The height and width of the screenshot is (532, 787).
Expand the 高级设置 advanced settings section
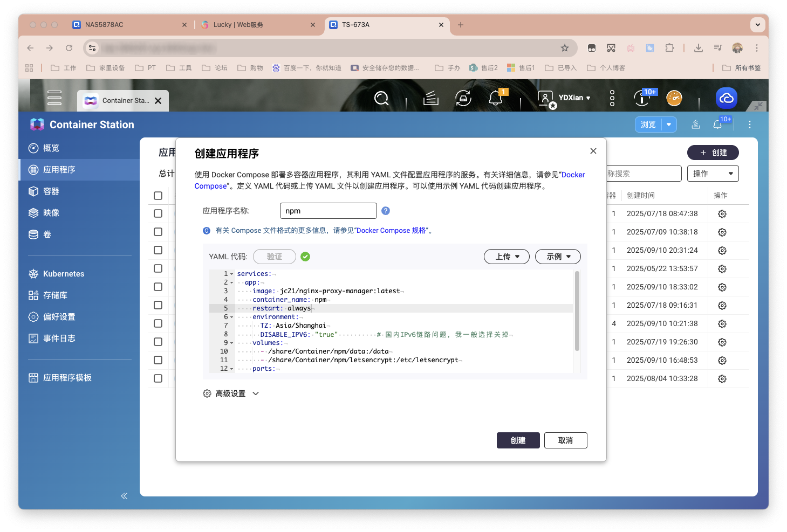point(231,393)
